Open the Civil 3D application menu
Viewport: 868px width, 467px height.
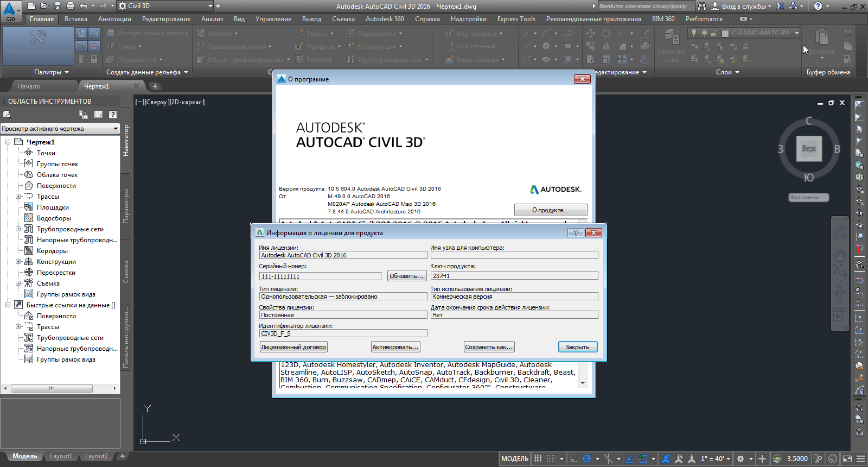click(11, 10)
